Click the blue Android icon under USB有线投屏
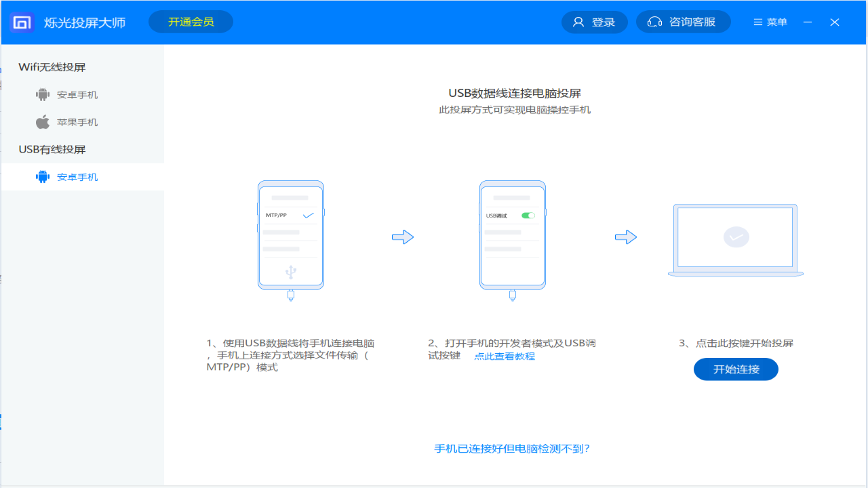This screenshot has height=488, width=868. pos(43,177)
